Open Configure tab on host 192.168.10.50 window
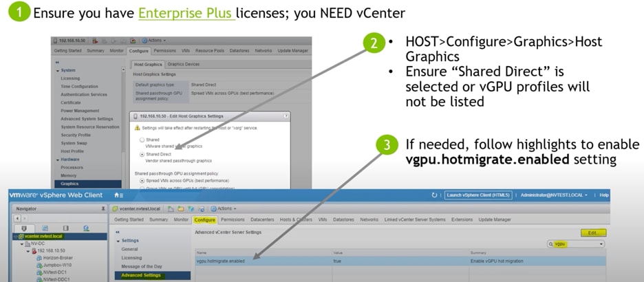The height and width of the screenshot is (282, 644). [x=138, y=51]
